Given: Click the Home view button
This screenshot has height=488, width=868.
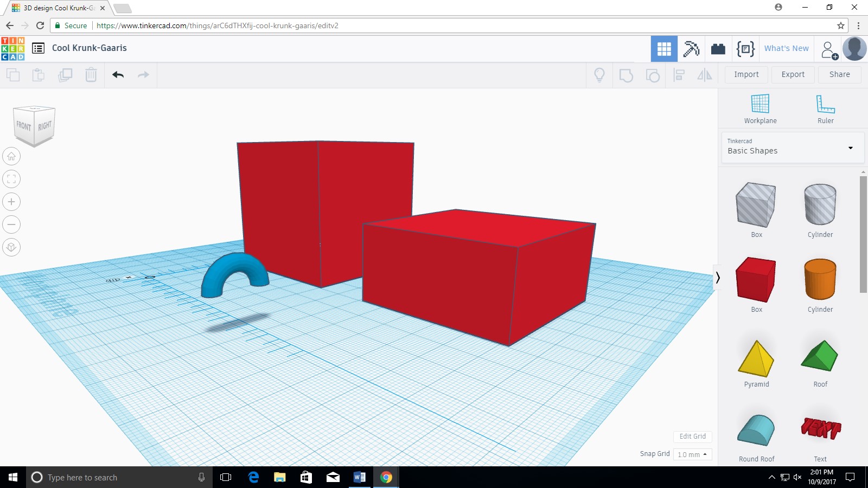Looking at the screenshot, I should click(x=11, y=156).
